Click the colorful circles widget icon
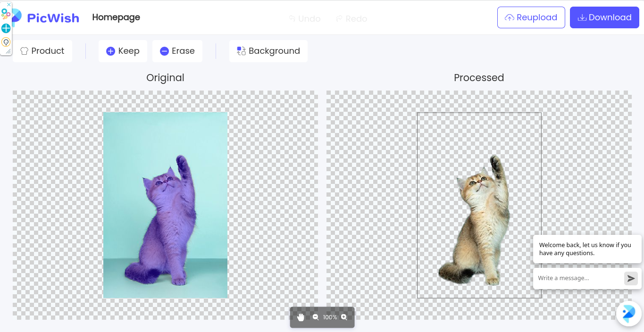Screen dimensions: 644x332 (6, 15)
